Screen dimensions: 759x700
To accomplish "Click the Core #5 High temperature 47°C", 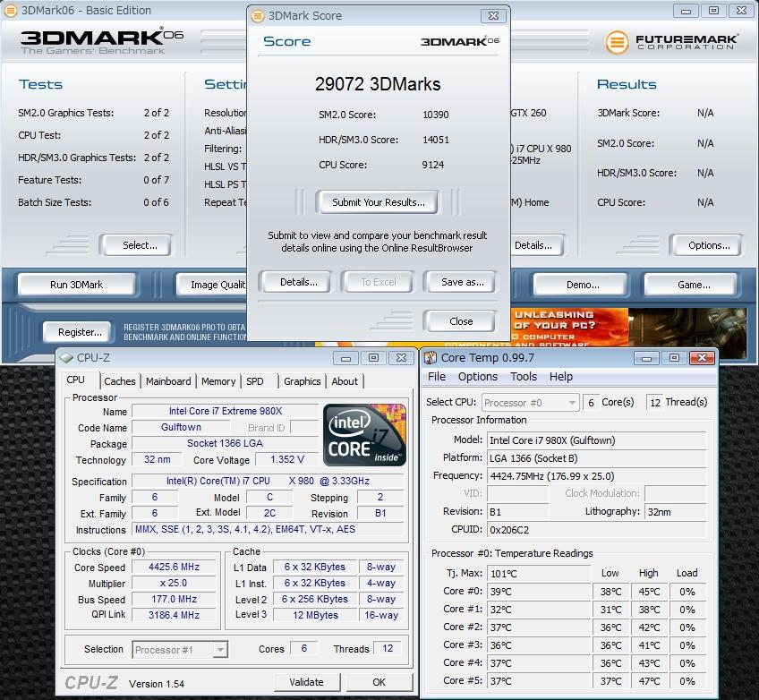I will click(649, 681).
